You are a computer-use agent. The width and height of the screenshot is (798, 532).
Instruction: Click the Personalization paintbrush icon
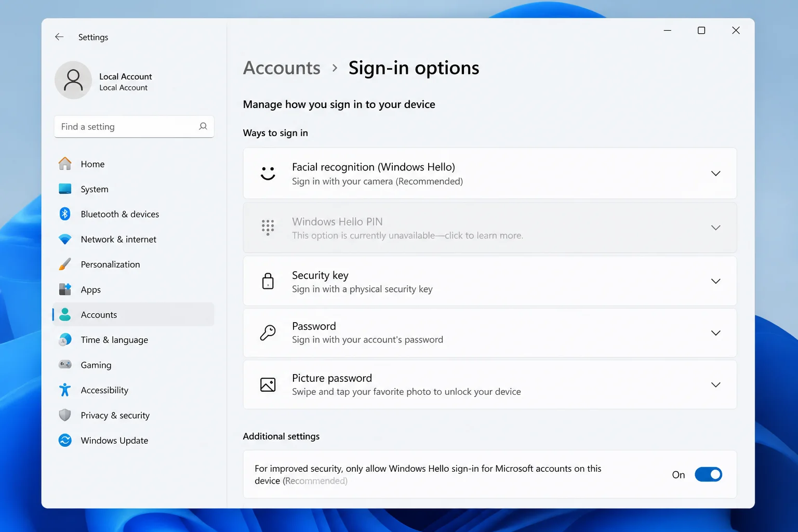(65, 264)
